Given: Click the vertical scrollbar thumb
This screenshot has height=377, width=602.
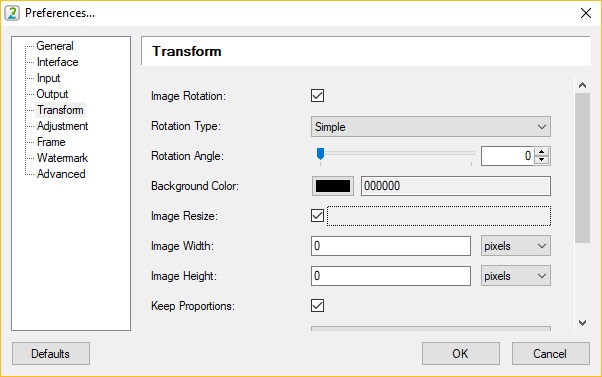Looking at the screenshot, I should [582, 168].
